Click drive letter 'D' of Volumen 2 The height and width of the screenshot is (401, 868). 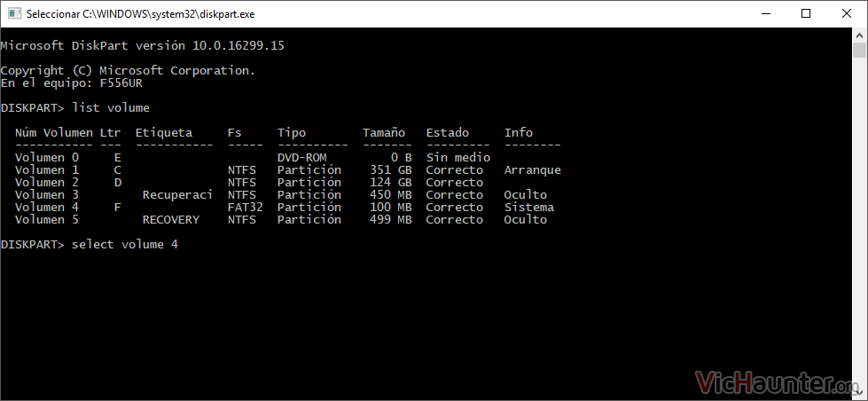pyautogui.click(x=117, y=182)
